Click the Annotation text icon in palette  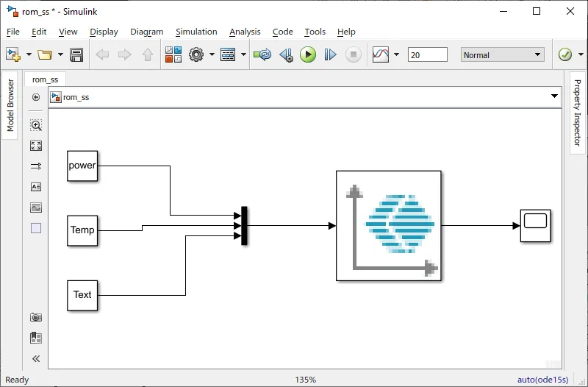coord(36,187)
